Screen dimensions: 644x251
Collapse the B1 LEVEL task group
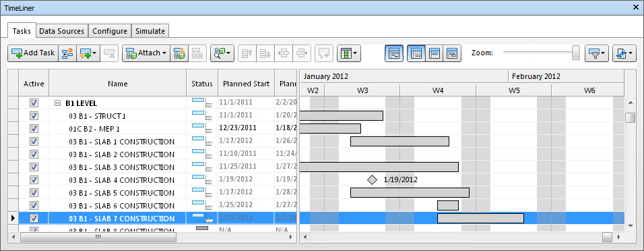(x=58, y=103)
